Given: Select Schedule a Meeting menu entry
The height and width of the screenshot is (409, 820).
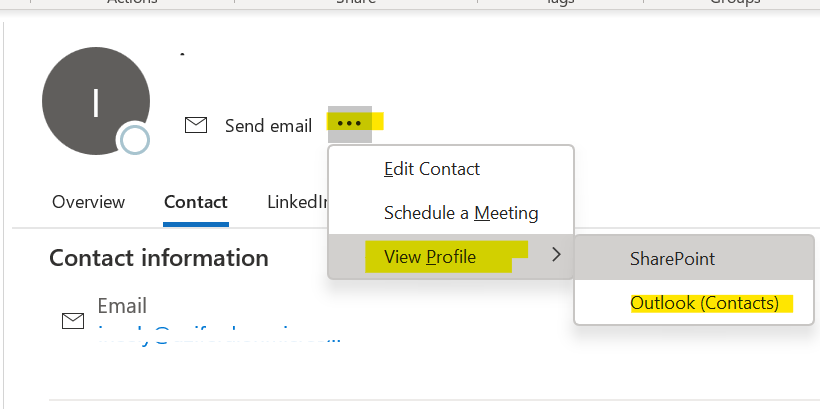Looking at the screenshot, I should [461, 213].
